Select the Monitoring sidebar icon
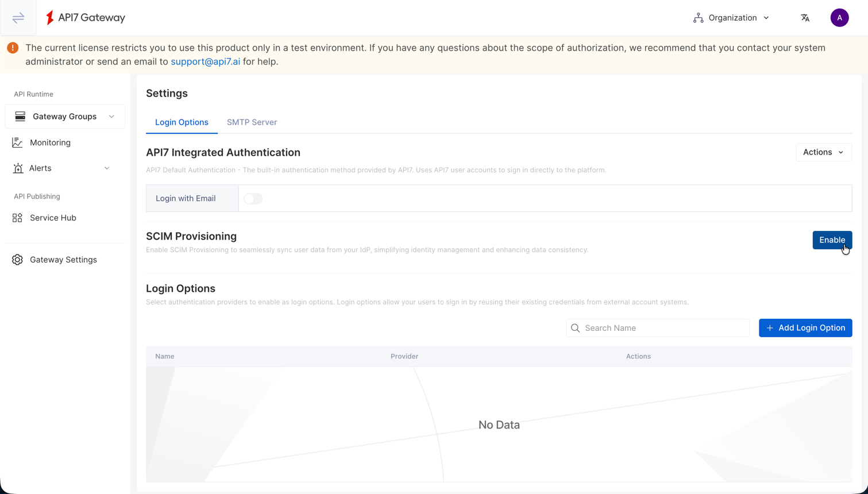Viewport: 868px width, 494px height. 18,142
